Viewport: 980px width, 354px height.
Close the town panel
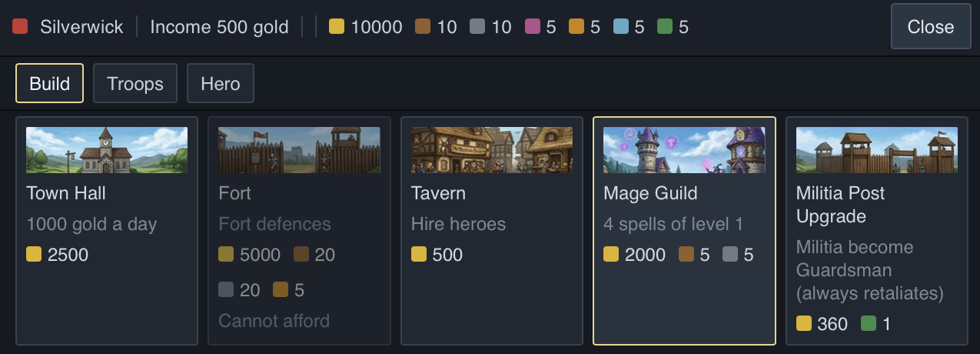931,27
